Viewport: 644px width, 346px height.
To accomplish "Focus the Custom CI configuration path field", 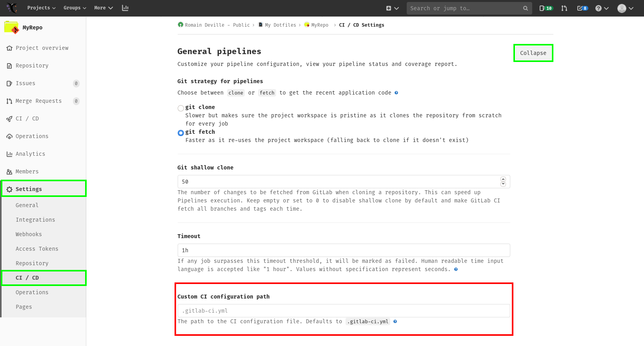I will click(344, 311).
